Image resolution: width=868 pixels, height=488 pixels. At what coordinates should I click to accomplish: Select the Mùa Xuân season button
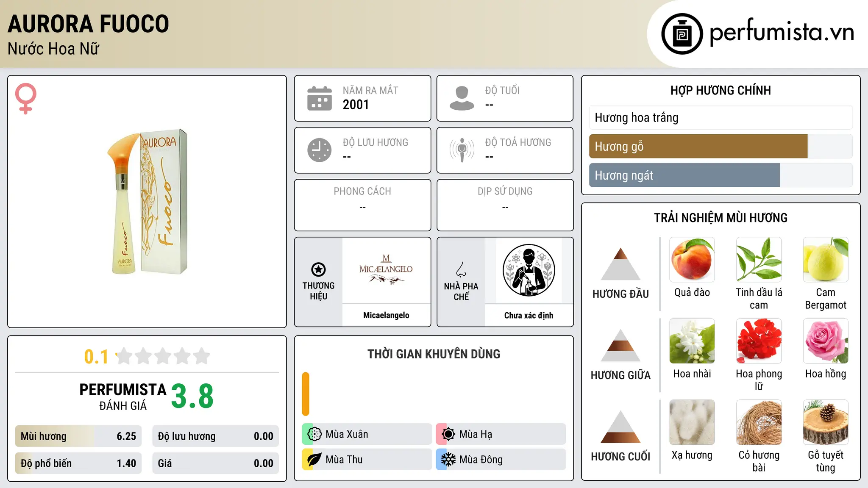click(x=367, y=434)
